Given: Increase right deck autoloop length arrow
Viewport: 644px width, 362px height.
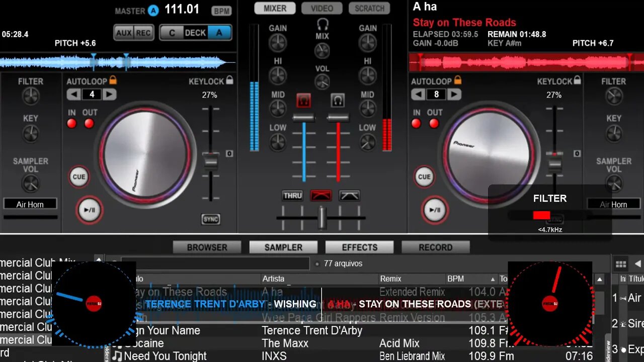Looking at the screenshot, I should (x=454, y=94).
